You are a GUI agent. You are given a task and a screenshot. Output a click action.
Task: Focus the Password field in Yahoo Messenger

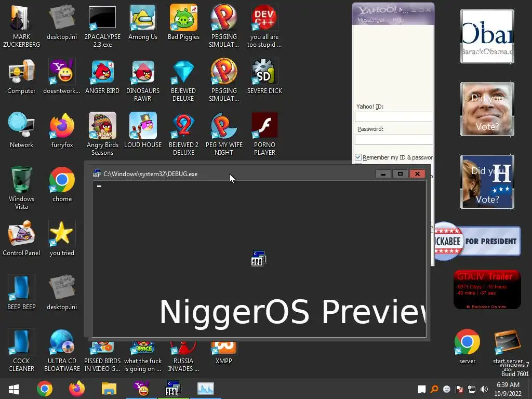(x=394, y=139)
